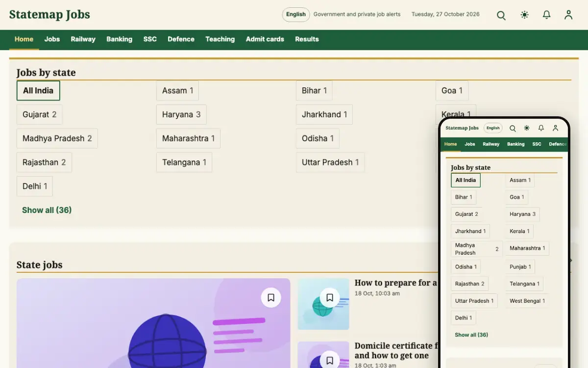Expand 'Show all (36)' in the mobile preview

click(x=471, y=335)
